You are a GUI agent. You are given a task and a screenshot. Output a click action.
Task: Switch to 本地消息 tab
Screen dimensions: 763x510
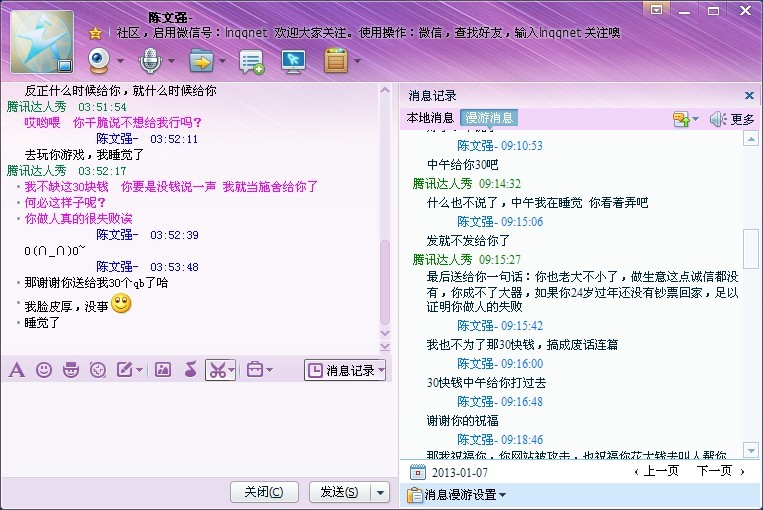430,118
